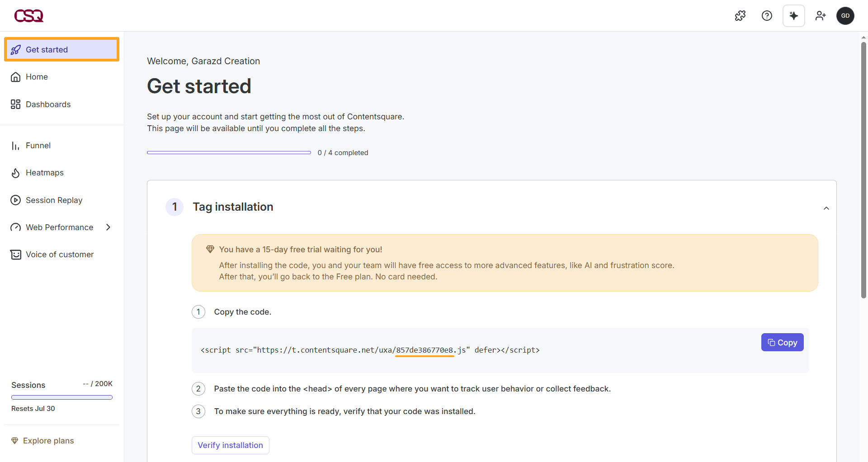Click the Sessions label in sidebar
Viewport: 868px width, 462px height.
[x=28, y=385]
